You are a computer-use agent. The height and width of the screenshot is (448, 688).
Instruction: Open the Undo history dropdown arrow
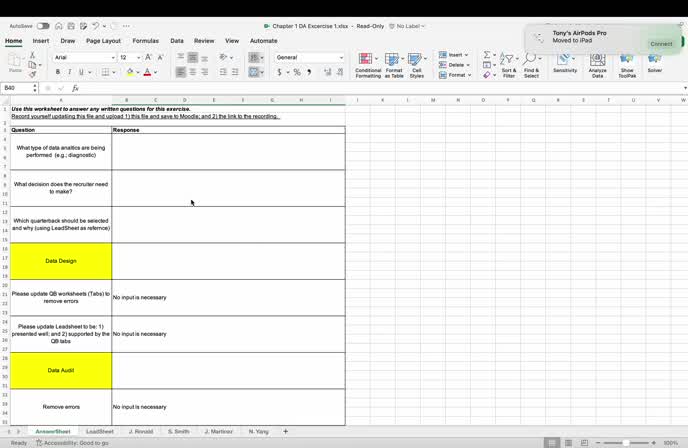104,26
